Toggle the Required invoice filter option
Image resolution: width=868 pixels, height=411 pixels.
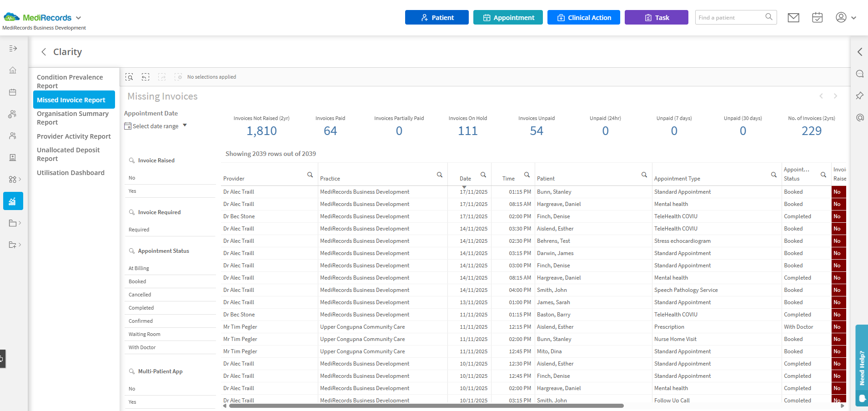pyautogui.click(x=139, y=230)
